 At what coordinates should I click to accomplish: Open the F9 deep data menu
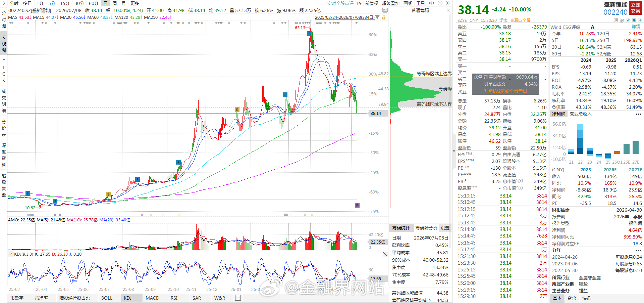pos(359,3)
